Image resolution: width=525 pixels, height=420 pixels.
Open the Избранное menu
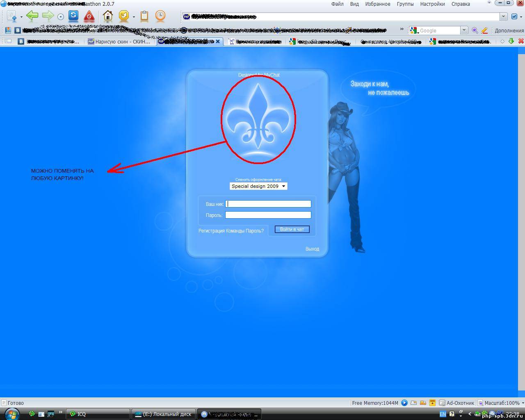click(377, 4)
